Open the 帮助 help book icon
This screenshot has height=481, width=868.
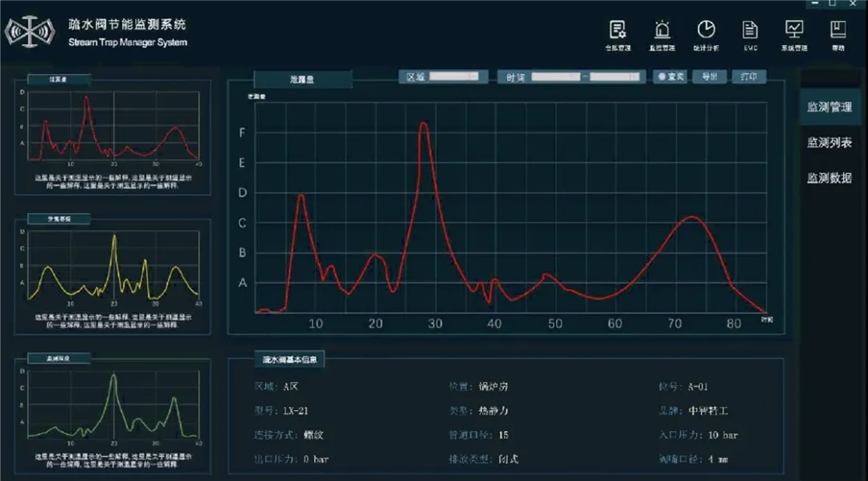coord(838,35)
